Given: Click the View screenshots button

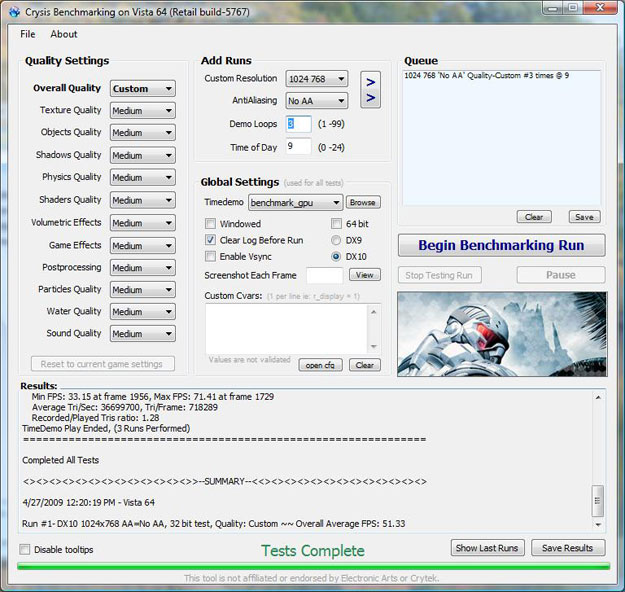Looking at the screenshot, I should point(365,275).
